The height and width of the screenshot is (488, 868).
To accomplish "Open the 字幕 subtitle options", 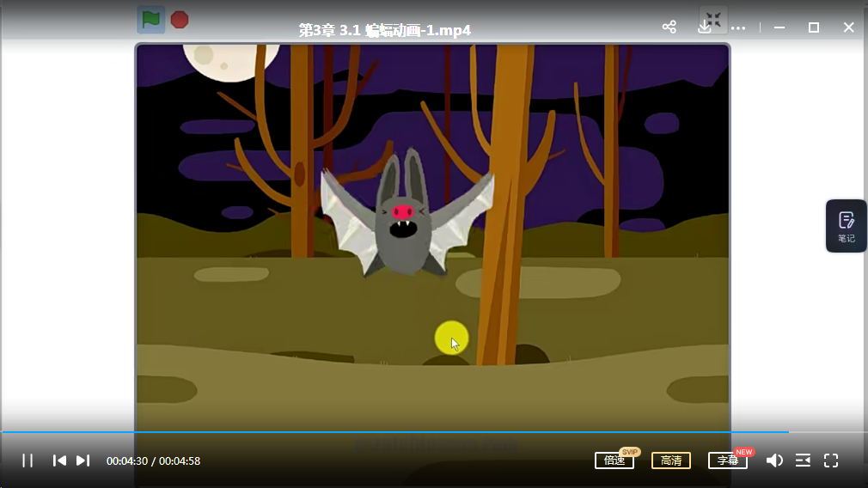I will [x=727, y=461].
